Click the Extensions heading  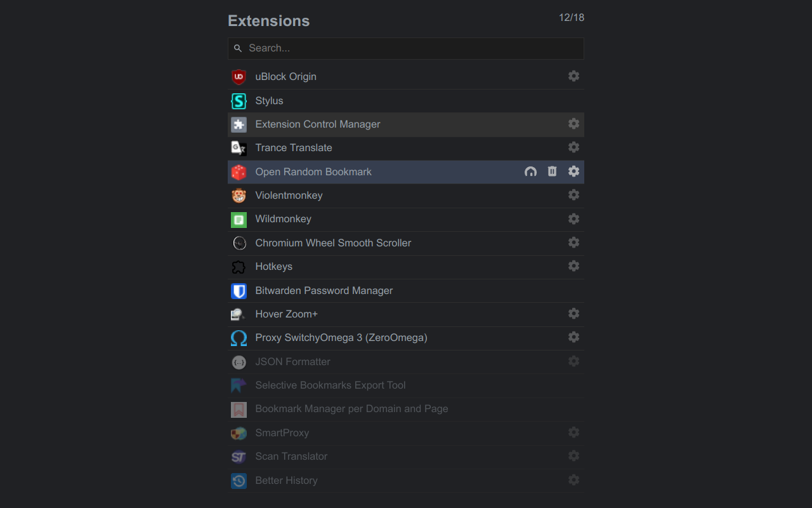click(x=269, y=21)
